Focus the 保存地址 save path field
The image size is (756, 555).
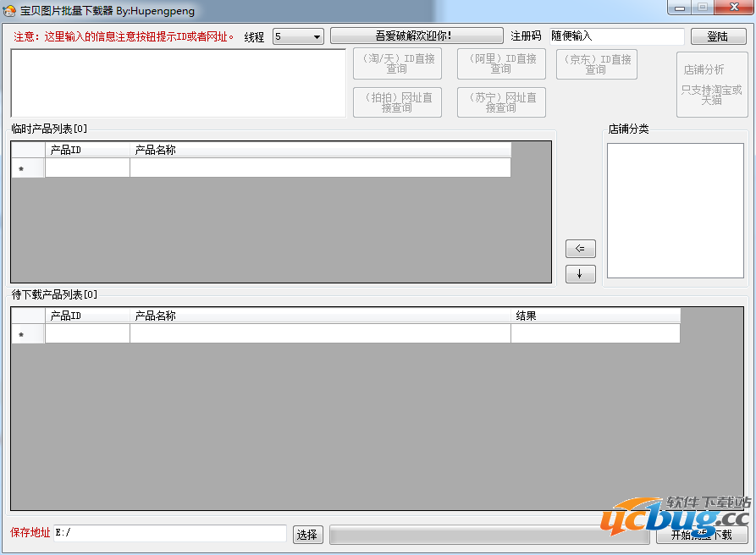point(169,533)
